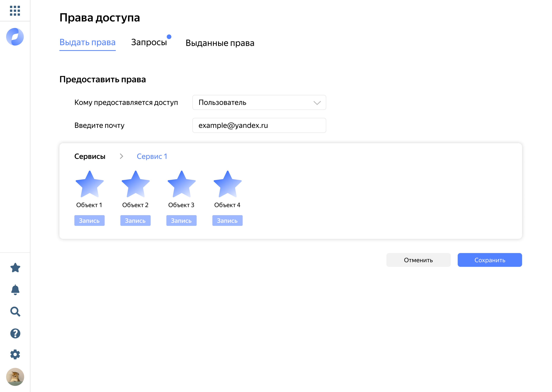Open notifications bell in sidebar

(15, 289)
